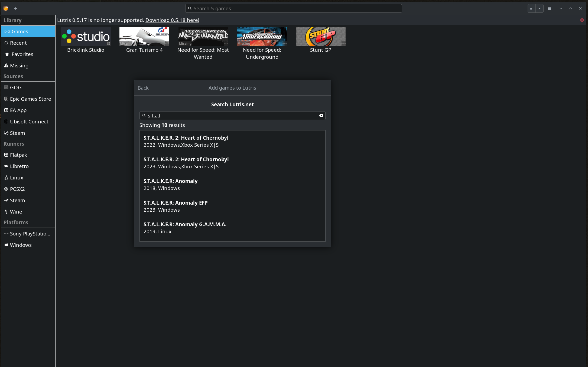Select the Stunt GP game banner

321,36
